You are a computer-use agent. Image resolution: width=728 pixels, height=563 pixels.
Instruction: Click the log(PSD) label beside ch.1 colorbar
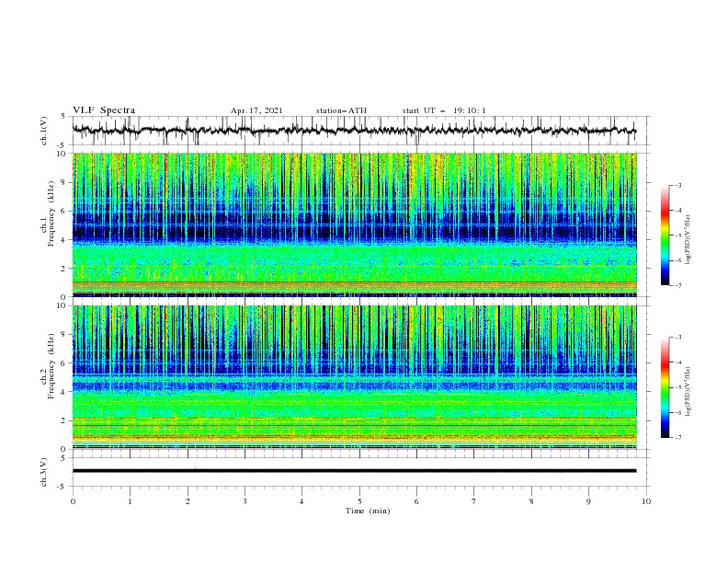(688, 240)
